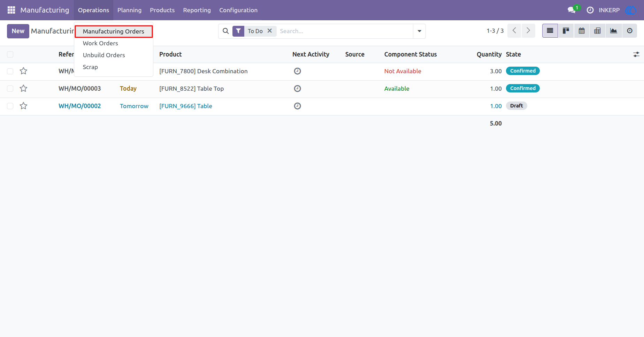Image resolution: width=644 pixels, height=337 pixels.
Task: Switch to kanban view
Action: point(566,31)
